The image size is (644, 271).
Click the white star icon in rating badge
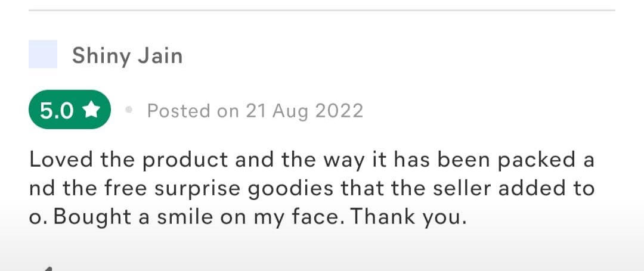(x=91, y=110)
